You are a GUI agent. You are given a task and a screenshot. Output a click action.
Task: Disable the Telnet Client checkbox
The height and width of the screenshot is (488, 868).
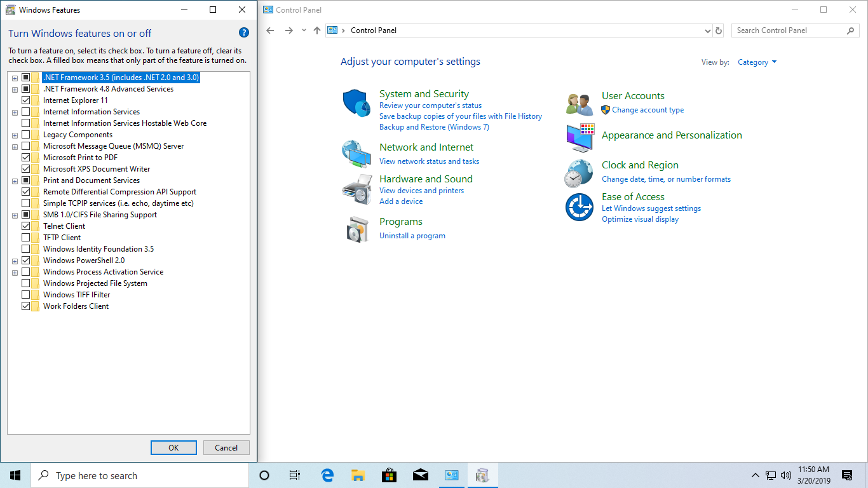coord(26,226)
